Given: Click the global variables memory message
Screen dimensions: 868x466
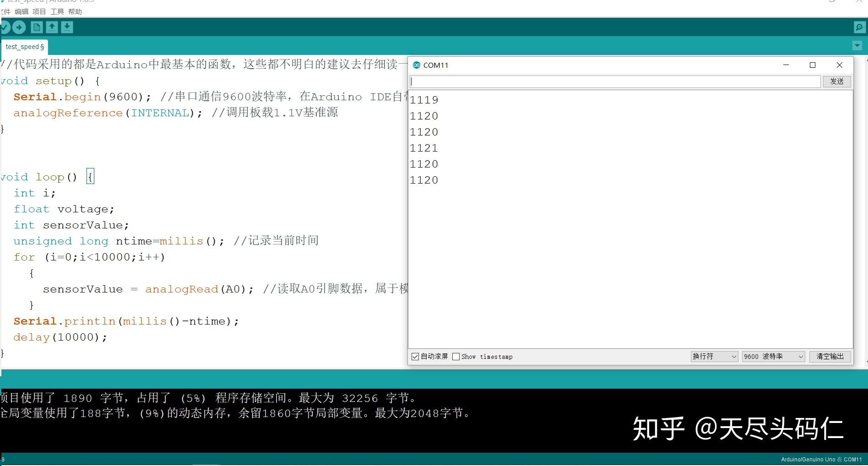Looking at the screenshot, I should coord(235,413).
